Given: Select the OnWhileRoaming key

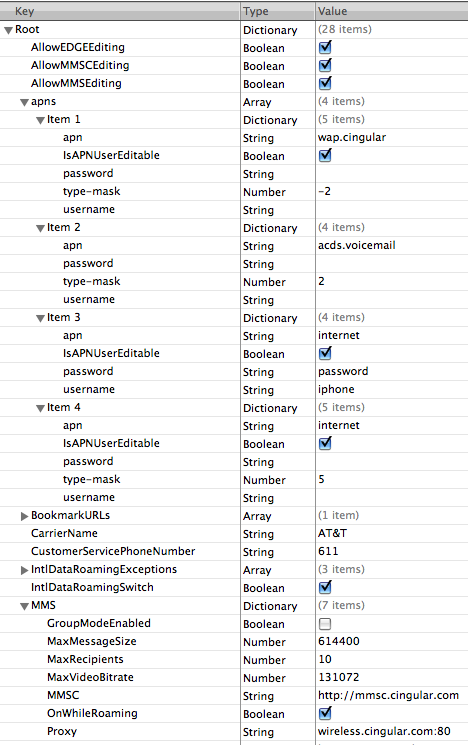Looking at the screenshot, I should tap(92, 714).
